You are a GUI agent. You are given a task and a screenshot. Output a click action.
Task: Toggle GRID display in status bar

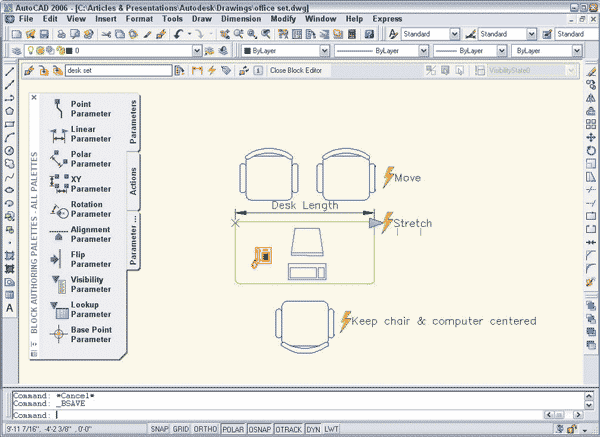[x=181, y=429]
